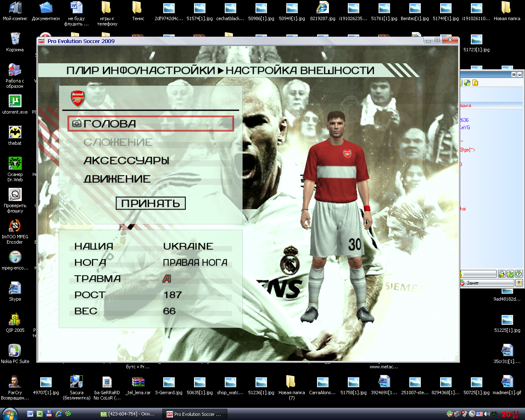Click the QIP flower icon in system tray
Viewport: 525px width, 420px height.
coord(450,414)
